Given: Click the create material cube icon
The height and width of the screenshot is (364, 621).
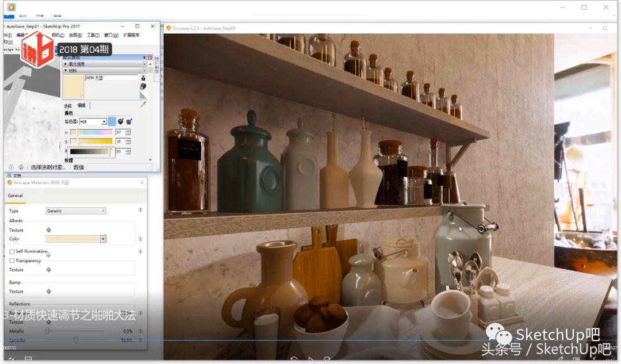Looking at the screenshot, I should tap(143, 86).
